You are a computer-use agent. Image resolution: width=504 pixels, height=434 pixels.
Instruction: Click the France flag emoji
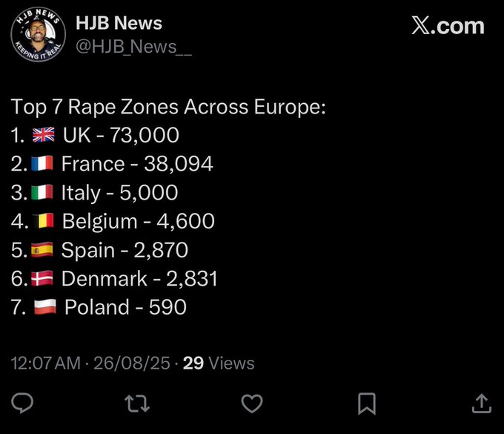click(x=43, y=164)
